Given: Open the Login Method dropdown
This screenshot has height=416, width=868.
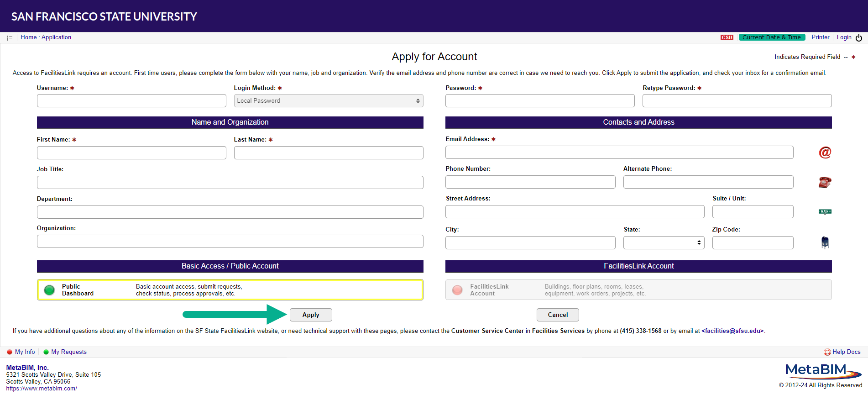Looking at the screenshot, I should point(329,101).
